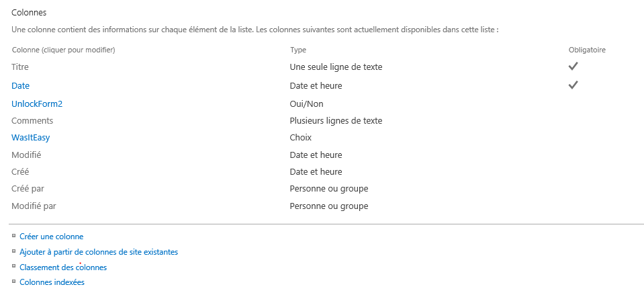Click the "Colonne (cliquer pour modifier)" header
Screen dimensions: 644x295
tap(64, 50)
